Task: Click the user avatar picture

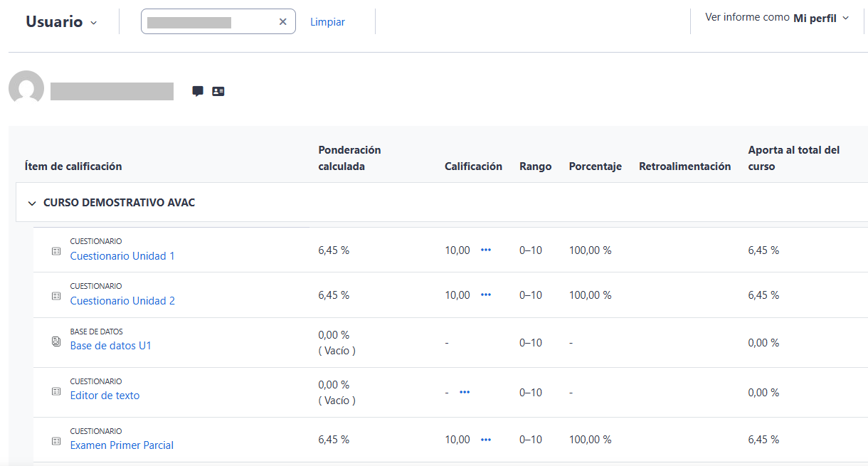Action: [x=26, y=88]
